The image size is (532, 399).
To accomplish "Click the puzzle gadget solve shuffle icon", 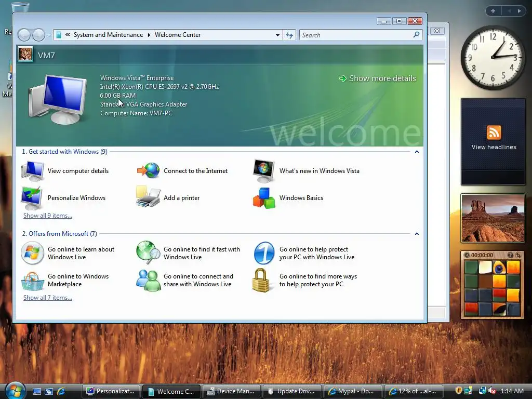I will [518, 255].
